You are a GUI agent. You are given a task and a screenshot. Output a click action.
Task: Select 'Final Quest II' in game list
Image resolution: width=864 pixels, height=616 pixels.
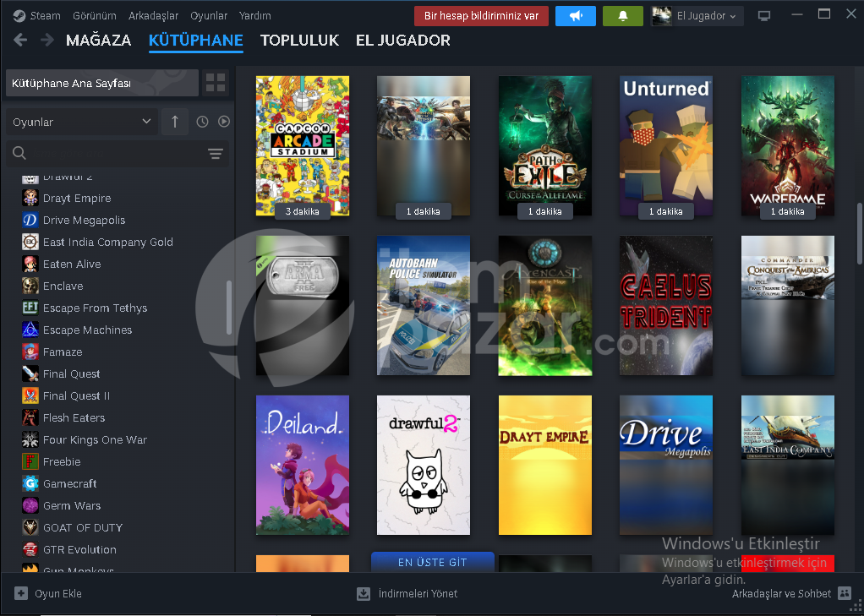pyautogui.click(x=76, y=396)
